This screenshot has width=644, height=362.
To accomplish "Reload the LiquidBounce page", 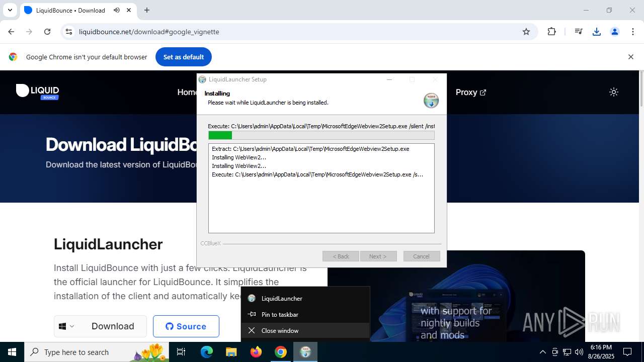I will click(x=47, y=32).
